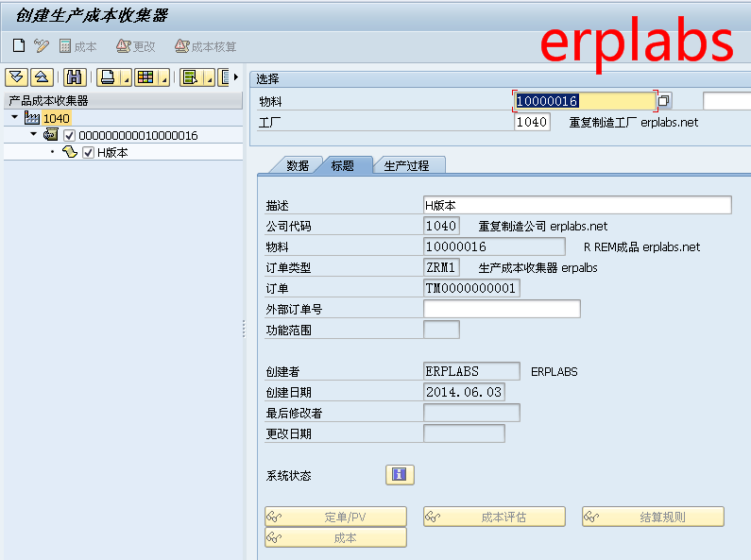This screenshot has width=751, height=560.
Task: Show more tree toolbar buttons arrow
Action: (236, 77)
